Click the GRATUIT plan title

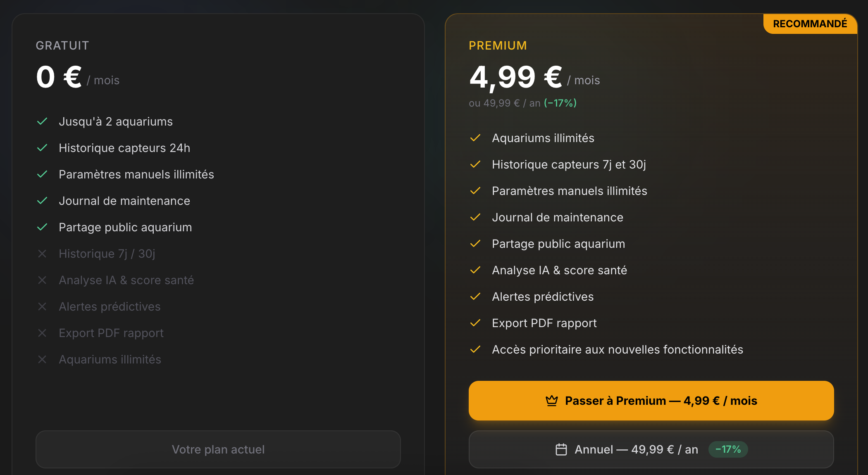tap(62, 45)
